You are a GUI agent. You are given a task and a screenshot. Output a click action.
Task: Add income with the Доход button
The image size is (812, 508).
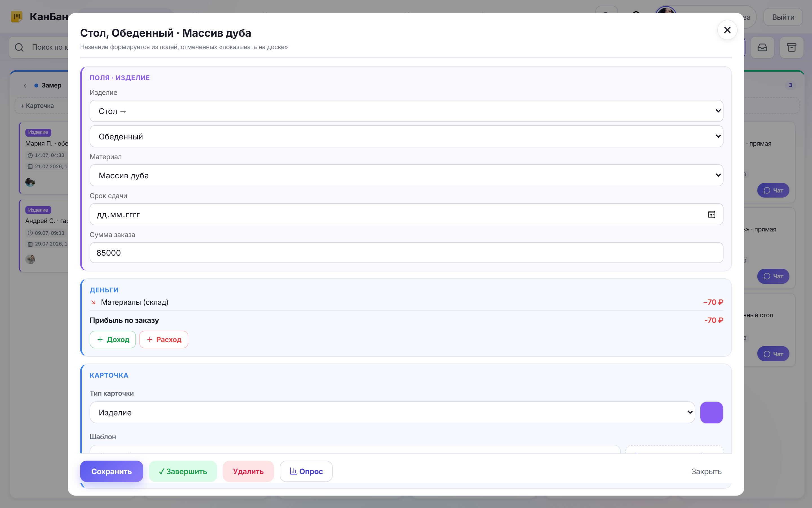click(x=113, y=339)
